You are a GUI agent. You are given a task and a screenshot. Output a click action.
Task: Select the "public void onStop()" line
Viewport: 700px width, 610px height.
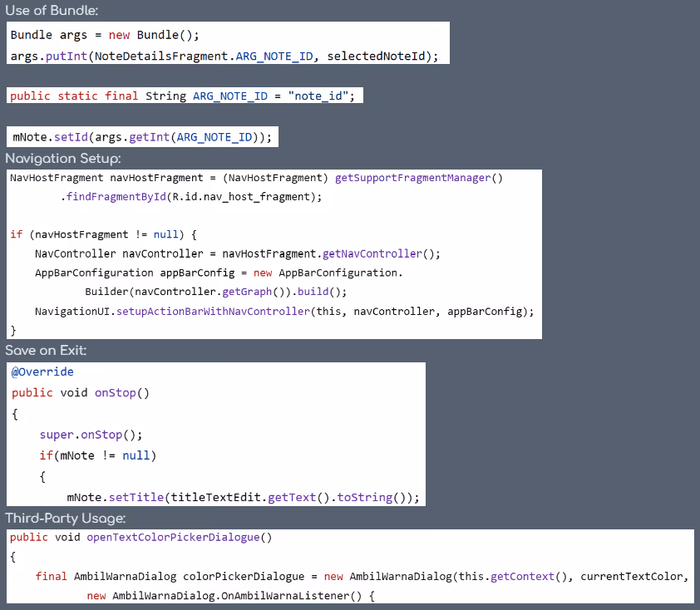click(81, 392)
